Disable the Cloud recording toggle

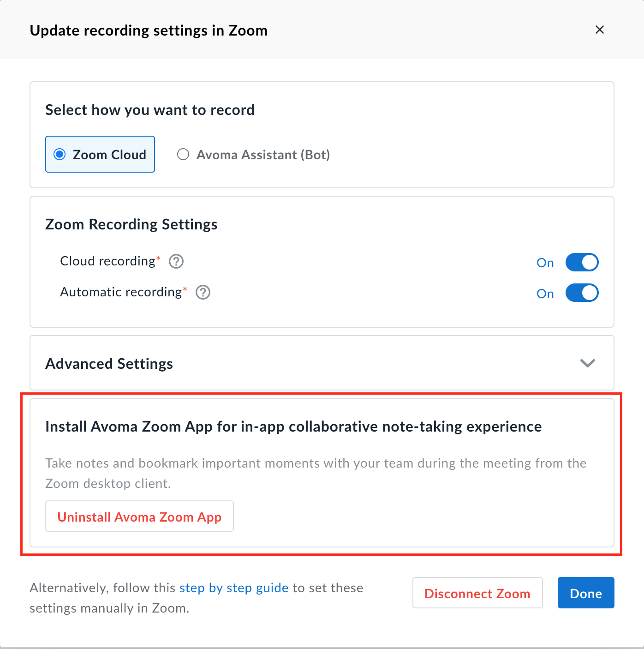tap(582, 262)
